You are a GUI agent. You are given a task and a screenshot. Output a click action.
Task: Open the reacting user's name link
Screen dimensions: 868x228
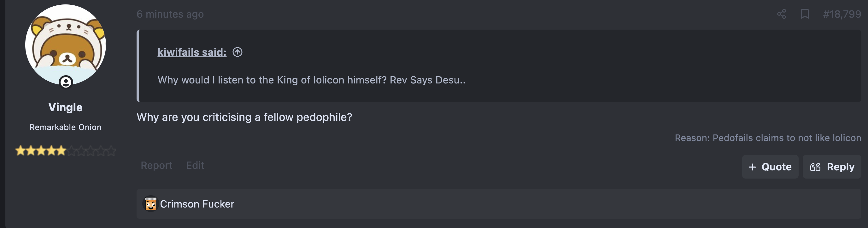(x=197, y=204)
